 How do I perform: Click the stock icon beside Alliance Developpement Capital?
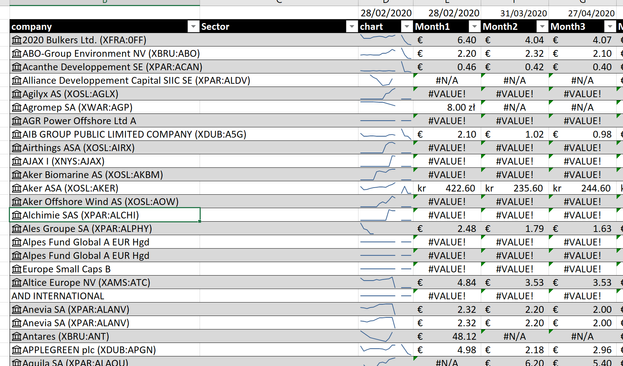click(x=16, y=81)
